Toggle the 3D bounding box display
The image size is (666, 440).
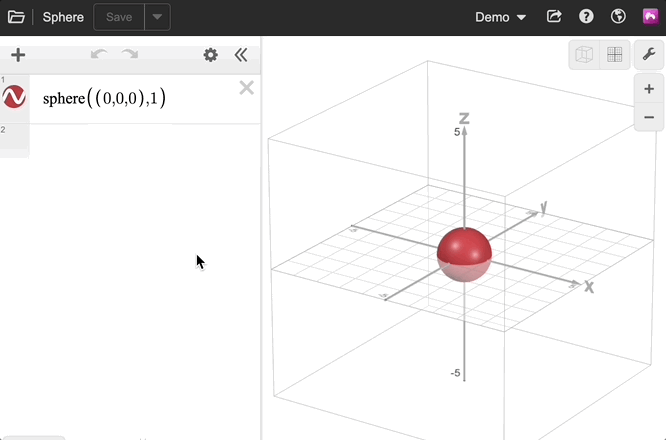point(584,55)
